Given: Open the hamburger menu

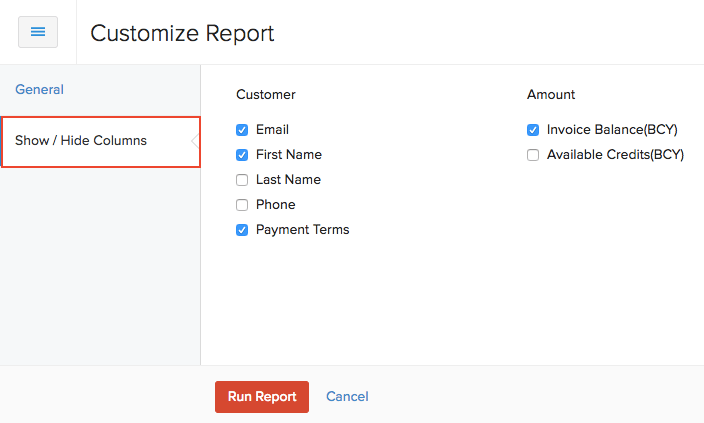Looking at the screenshot, I should (x=38, y=32).
